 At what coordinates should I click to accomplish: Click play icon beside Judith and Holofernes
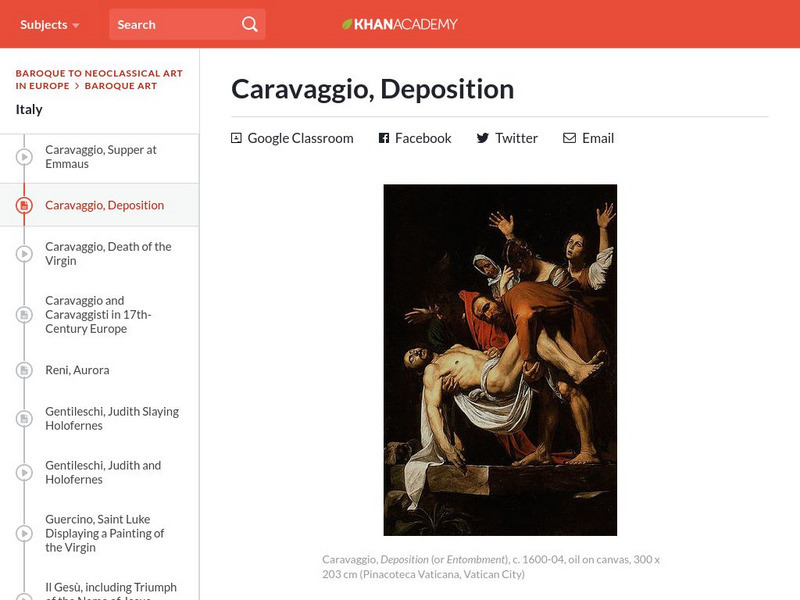pyautogui.click(x=24, y=472)
